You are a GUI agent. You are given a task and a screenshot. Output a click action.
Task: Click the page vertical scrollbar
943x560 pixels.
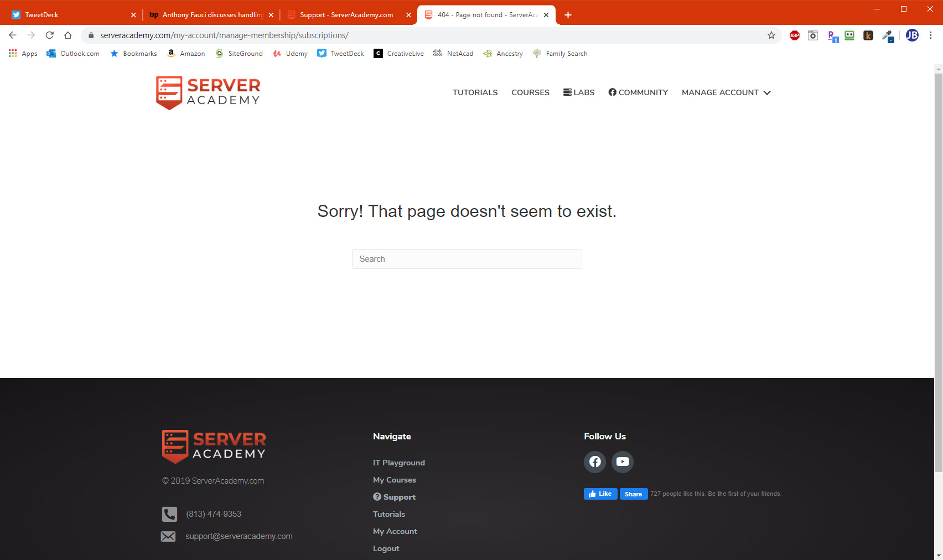point(938,271)
